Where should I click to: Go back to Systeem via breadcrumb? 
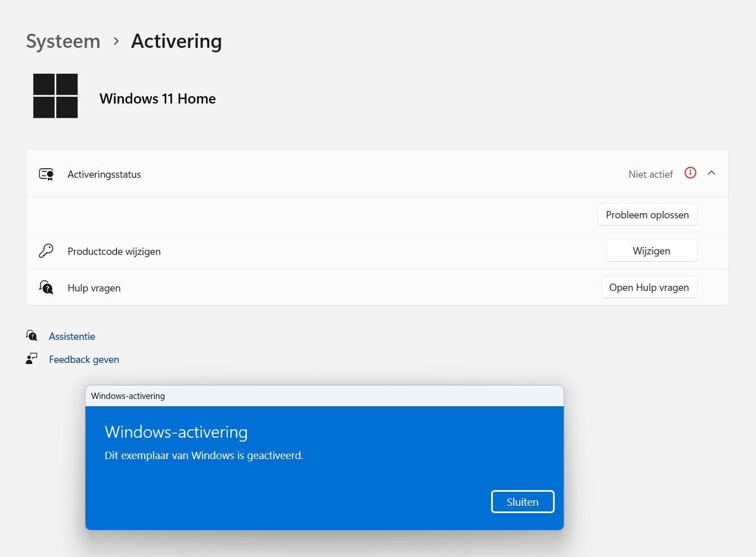tap(63, 41)
